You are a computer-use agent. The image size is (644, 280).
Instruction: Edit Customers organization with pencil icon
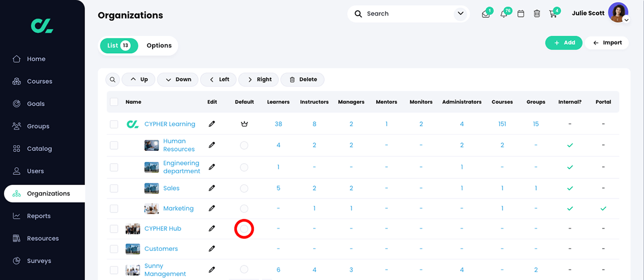click(212, 248)
